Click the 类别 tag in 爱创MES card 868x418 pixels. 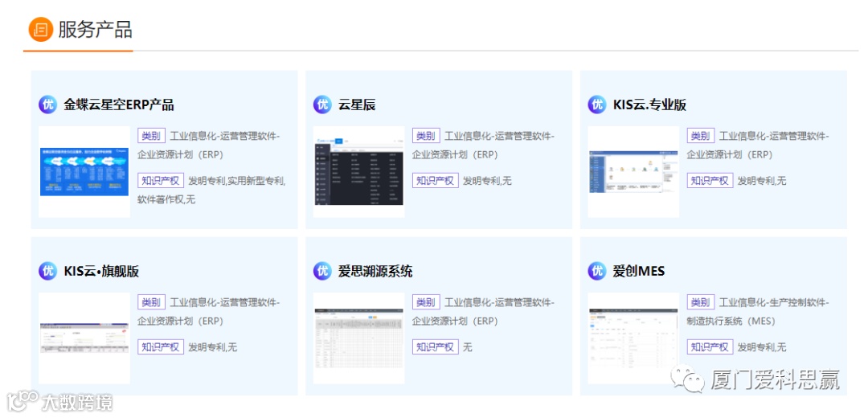coord(700,302)
